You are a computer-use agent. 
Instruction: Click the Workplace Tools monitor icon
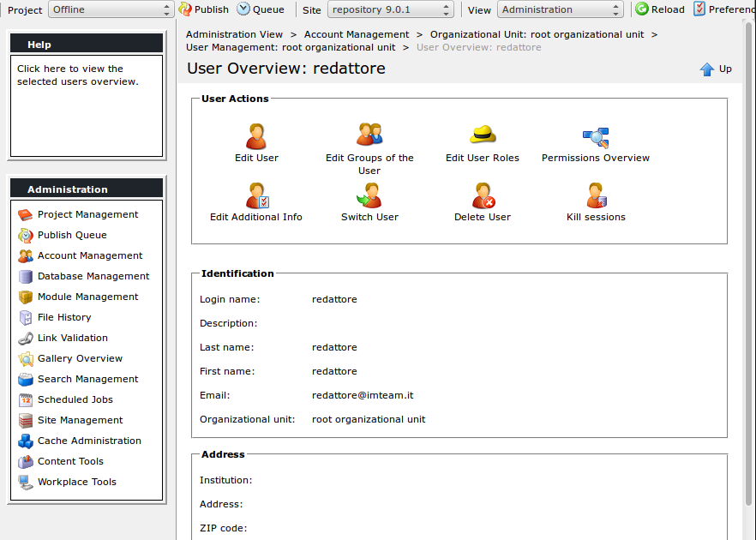pyautogui.click(x=26, y=483)
